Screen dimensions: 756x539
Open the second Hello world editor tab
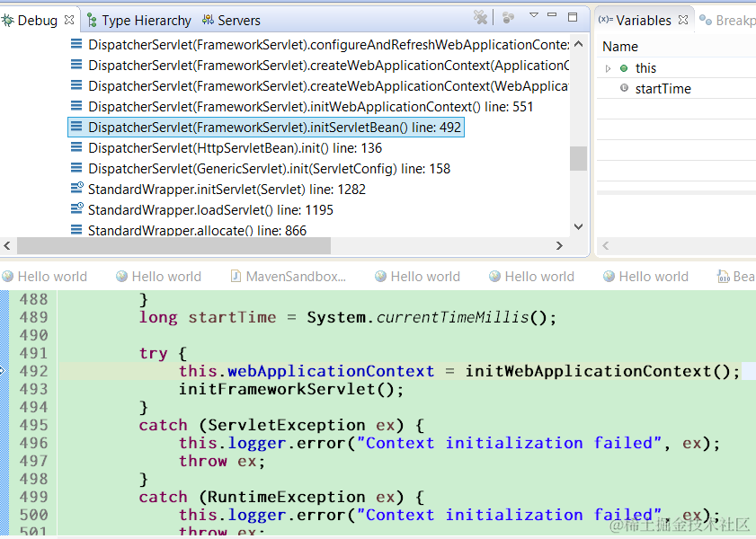coord(158,277)
